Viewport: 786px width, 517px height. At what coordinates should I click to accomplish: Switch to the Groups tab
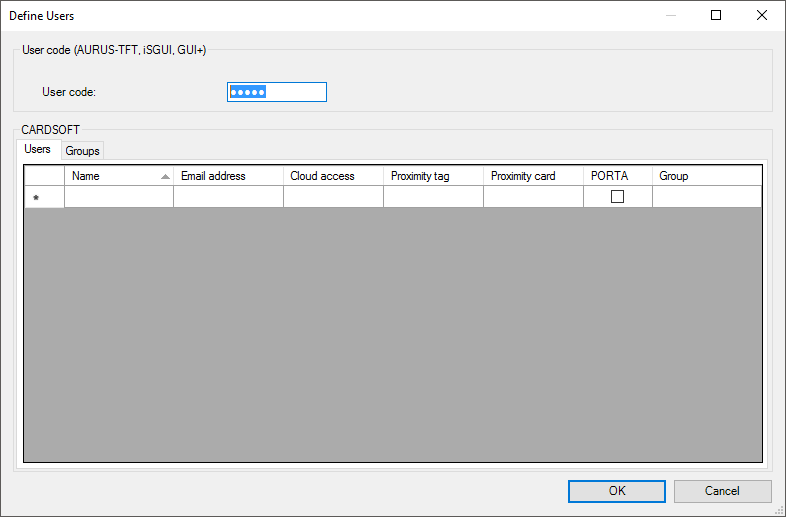tap(82, 151)
